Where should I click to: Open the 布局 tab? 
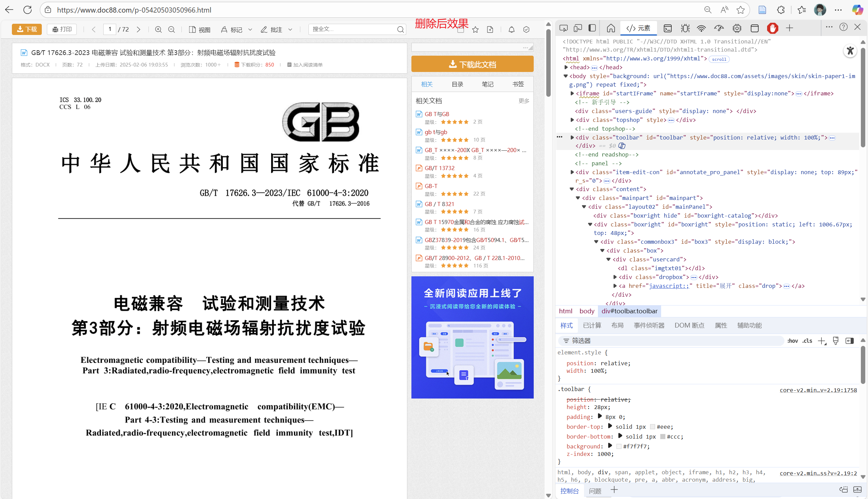click(x=617, y=325)
